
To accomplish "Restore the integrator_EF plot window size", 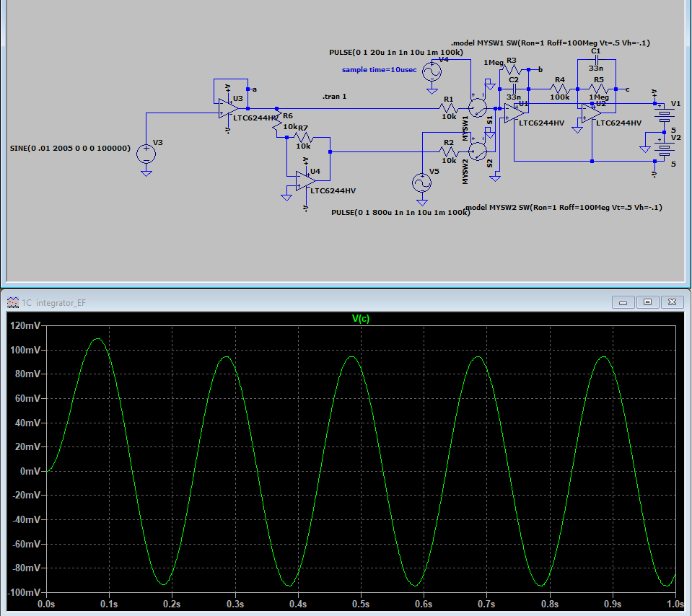I will tap(648, 302).
